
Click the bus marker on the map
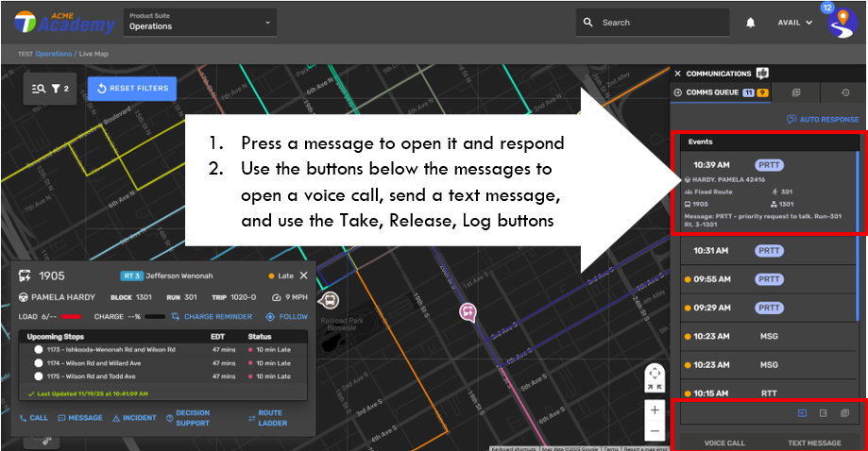(x=329, y=300)
